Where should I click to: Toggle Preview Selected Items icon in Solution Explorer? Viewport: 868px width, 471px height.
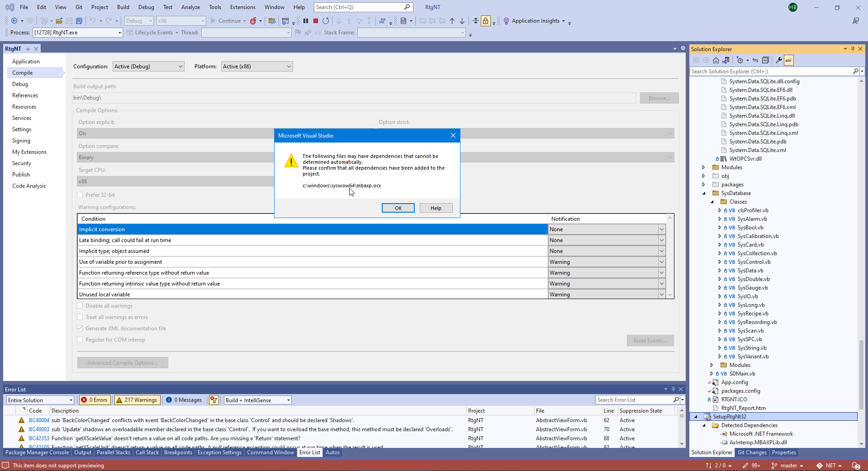789,60
